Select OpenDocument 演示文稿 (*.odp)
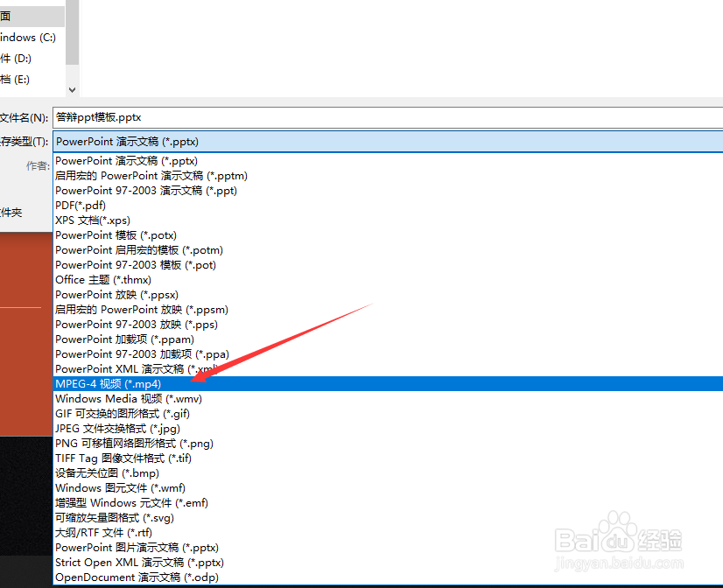 click(388, 577)
